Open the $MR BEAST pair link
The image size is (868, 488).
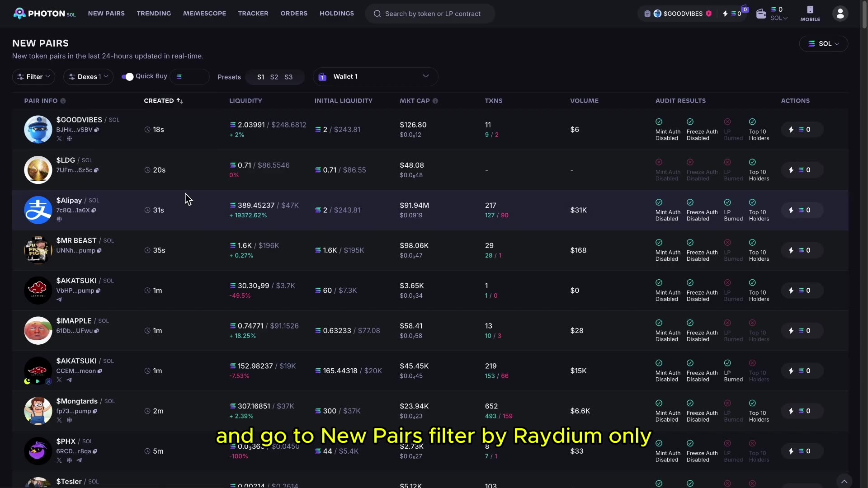coord(76,241)
